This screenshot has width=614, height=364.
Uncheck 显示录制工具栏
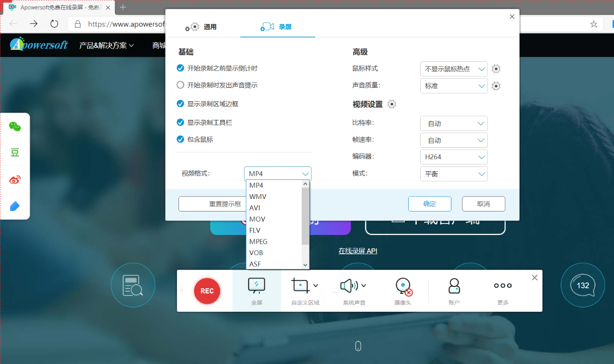click(x=180, y=122)
